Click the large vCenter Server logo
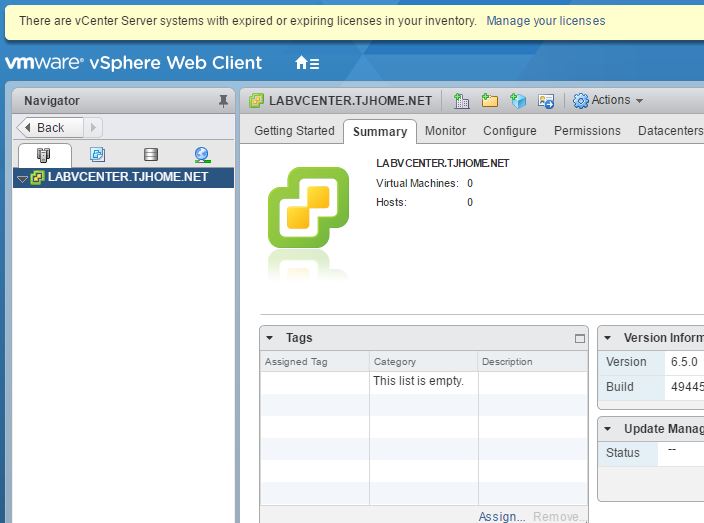Image resolution: width=704 pixels, height=523 pixels. pos(308,207)
